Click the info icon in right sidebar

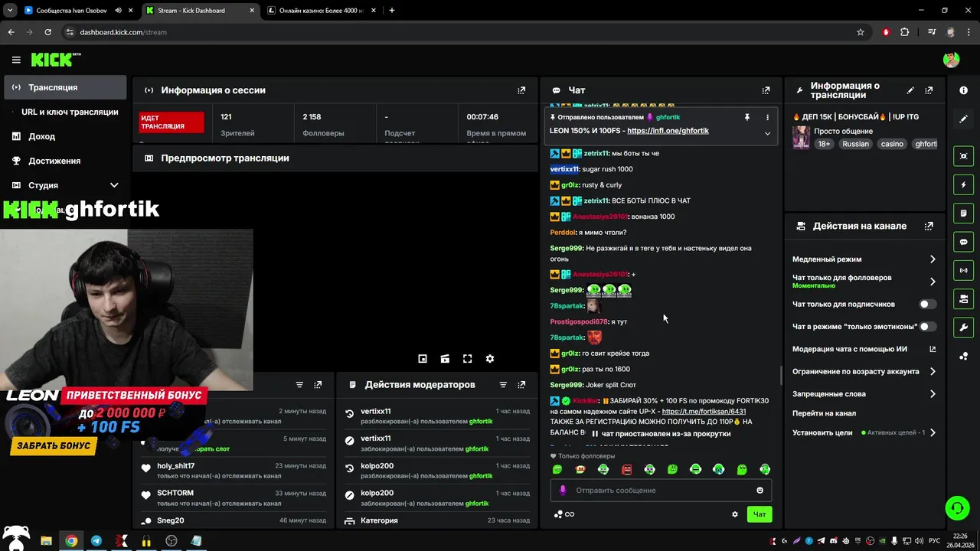click(963, 90)
